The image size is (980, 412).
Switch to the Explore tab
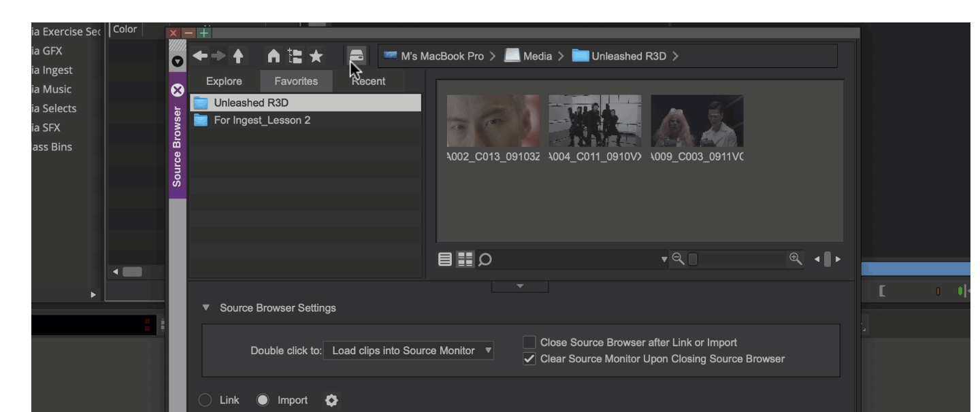point(224,81)
